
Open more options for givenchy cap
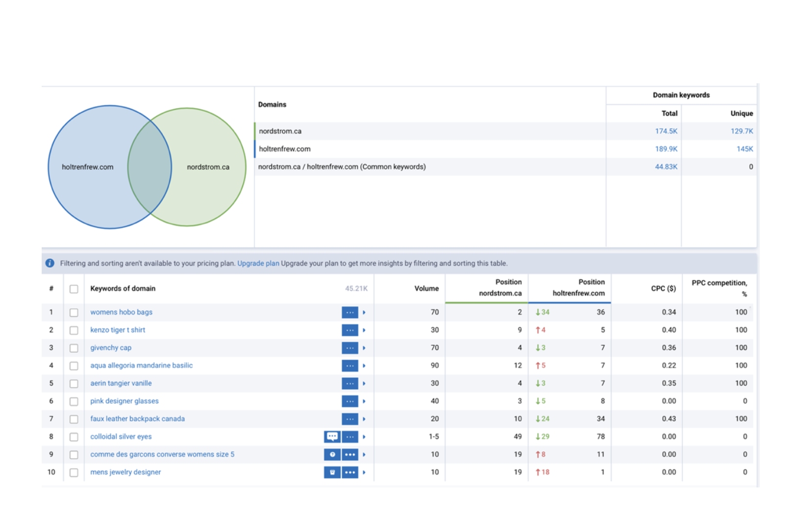350,348
